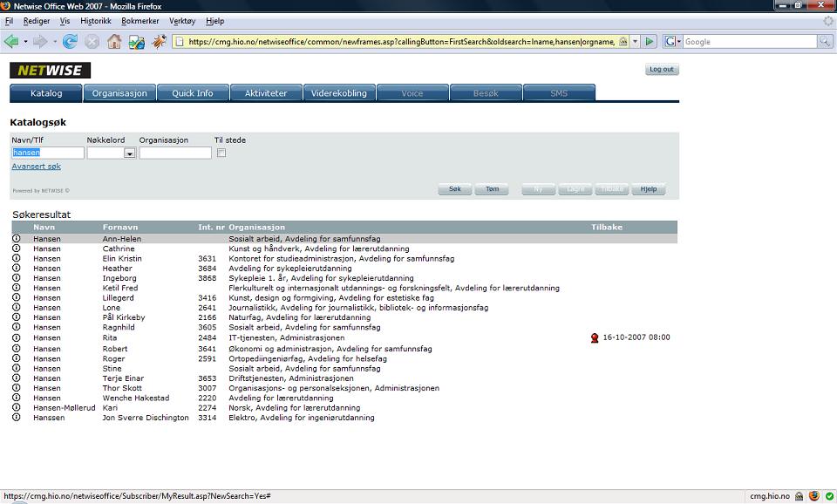Screen dimensions: 837x504
Task: Click the Navn/Tlf input field
Action: coord(47,153)
